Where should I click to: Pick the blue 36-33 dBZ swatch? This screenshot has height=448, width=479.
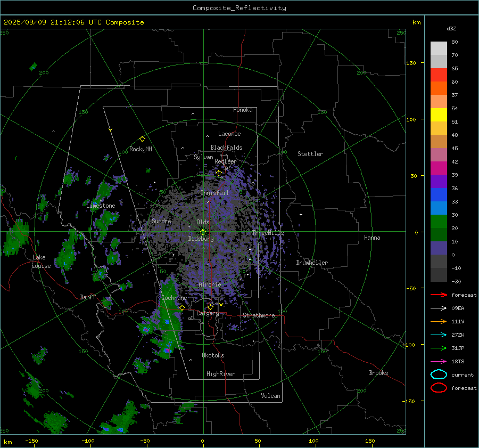click(x=439, y=195)
